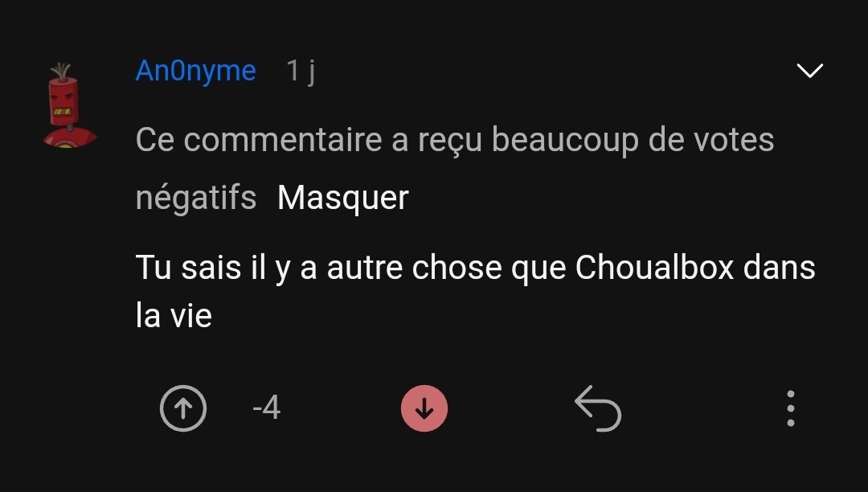Select the word Choualbox in the comment

(654, 268)
